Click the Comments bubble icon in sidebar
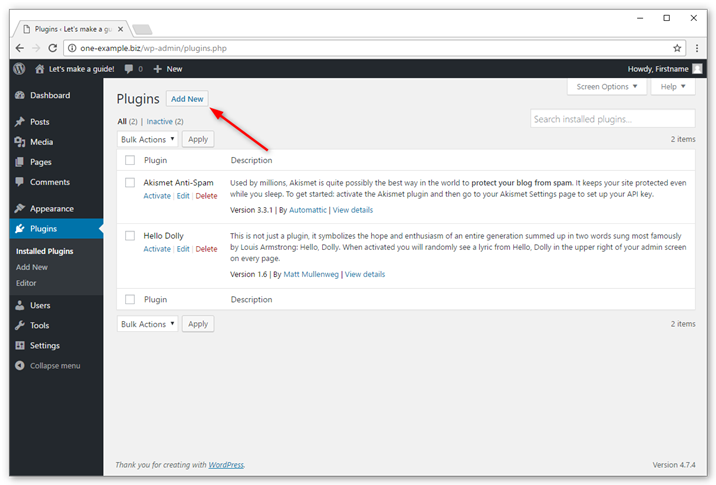This screenshot has width=716, height=485. [x=20, y=182]
